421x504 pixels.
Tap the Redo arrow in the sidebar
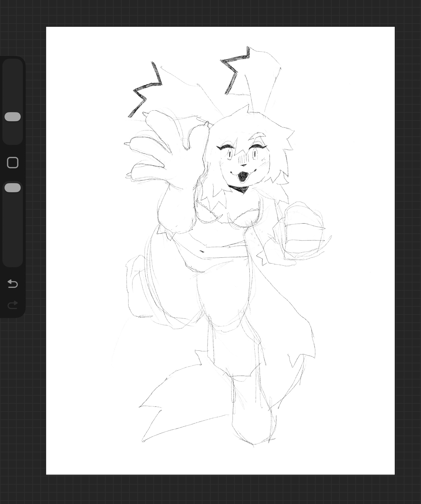pyautogui.click(x=13, y=305)
